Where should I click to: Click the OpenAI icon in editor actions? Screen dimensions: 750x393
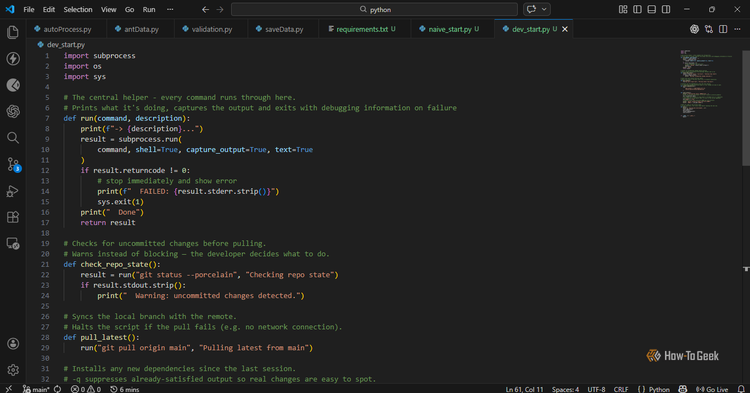click(694, 29)
